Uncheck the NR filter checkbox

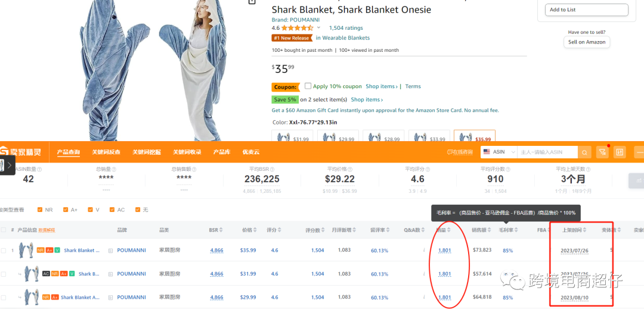point(40,210)
